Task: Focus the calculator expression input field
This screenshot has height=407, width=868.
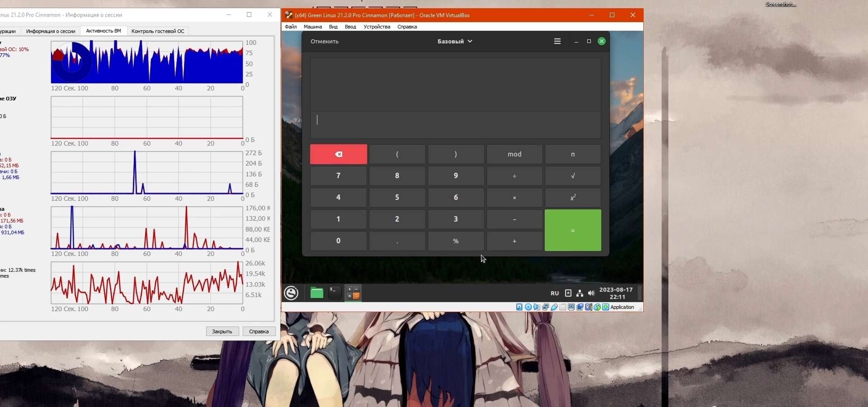Action: [456, 125]
